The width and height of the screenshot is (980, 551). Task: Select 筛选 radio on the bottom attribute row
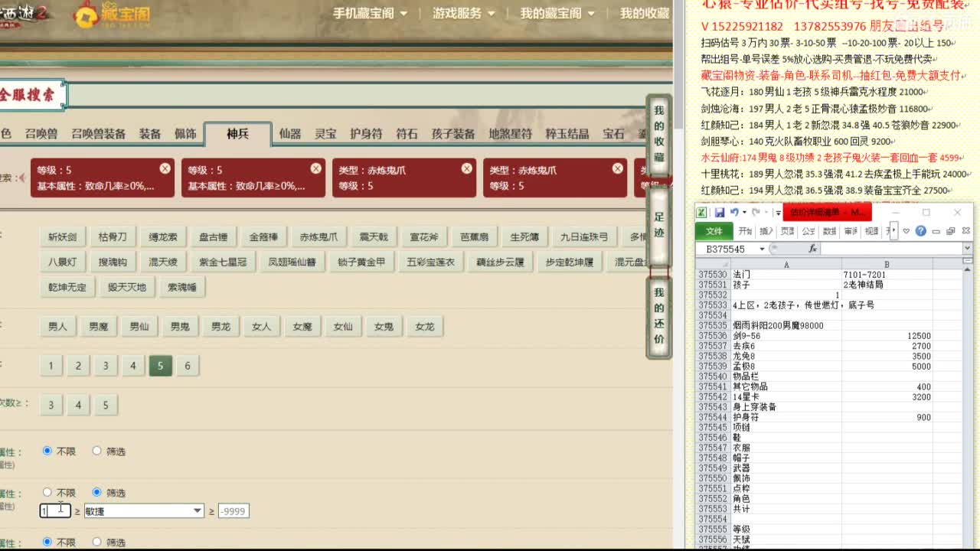click(x=96, y=492)
